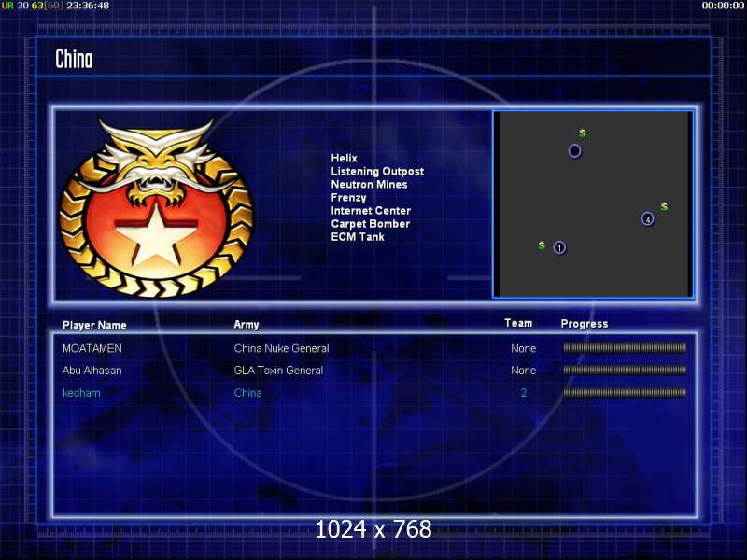Click the Abu Alhasan loading progress bar

coord(625,370)
